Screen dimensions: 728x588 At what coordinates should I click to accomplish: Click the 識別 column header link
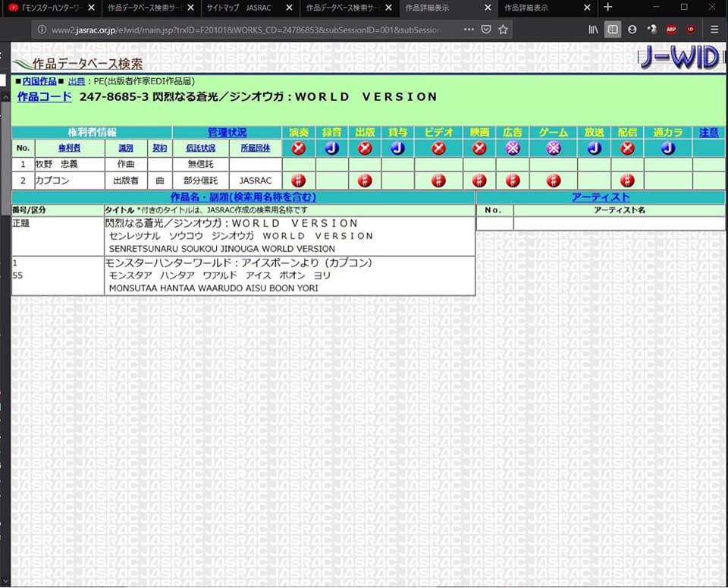[126, 148]
